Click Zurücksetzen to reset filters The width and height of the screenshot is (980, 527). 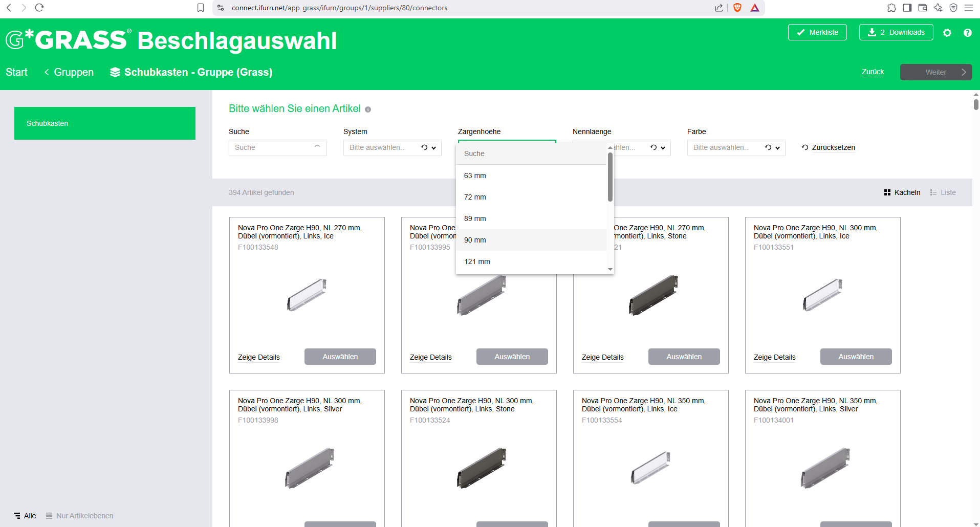[828, 147]
